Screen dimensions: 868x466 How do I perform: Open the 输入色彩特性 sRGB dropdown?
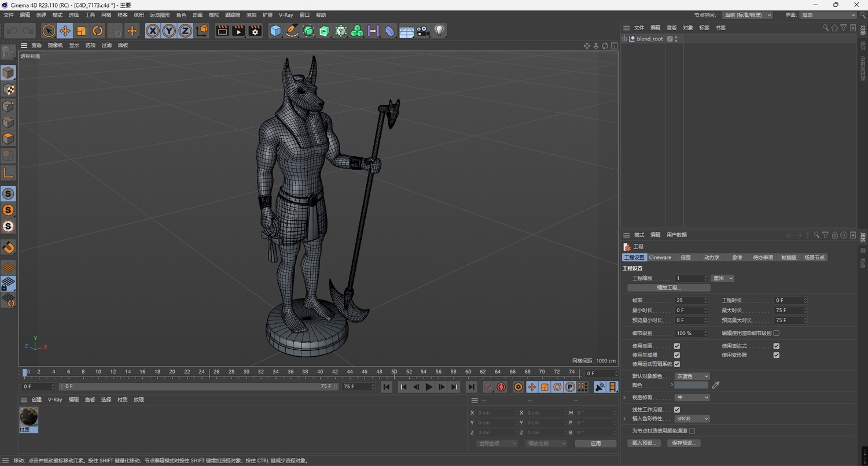692,419
